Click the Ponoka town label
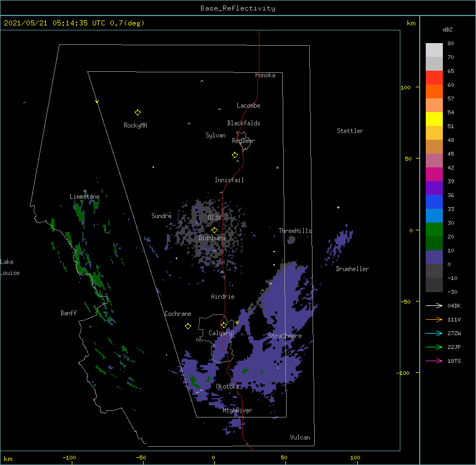The width and height of the screenshot is (476, 465). pos(265,75)
